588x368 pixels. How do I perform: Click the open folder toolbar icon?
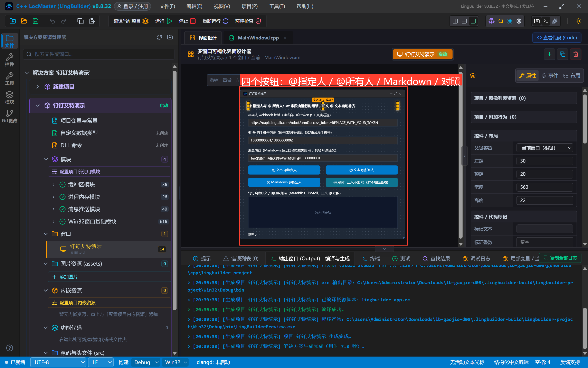click(24, 21)
